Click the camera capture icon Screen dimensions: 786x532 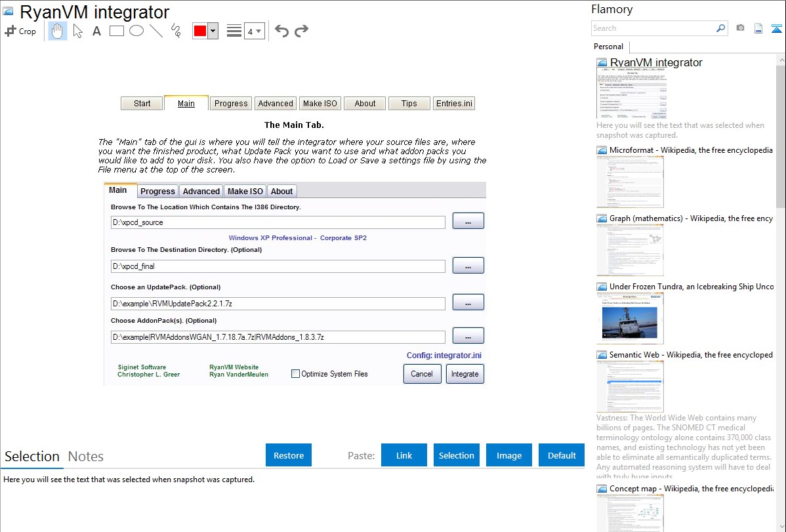pyautogui.click(x=740, y=28)
